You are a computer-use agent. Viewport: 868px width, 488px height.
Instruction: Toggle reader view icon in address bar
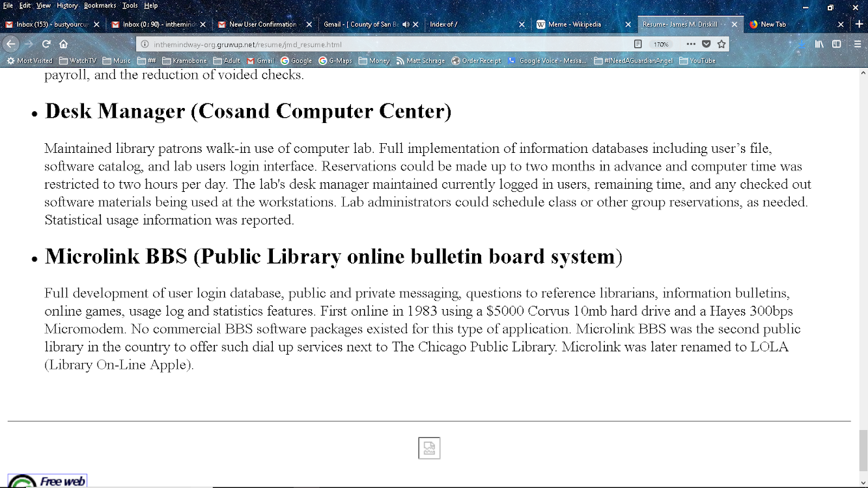[x=638, y=44]
